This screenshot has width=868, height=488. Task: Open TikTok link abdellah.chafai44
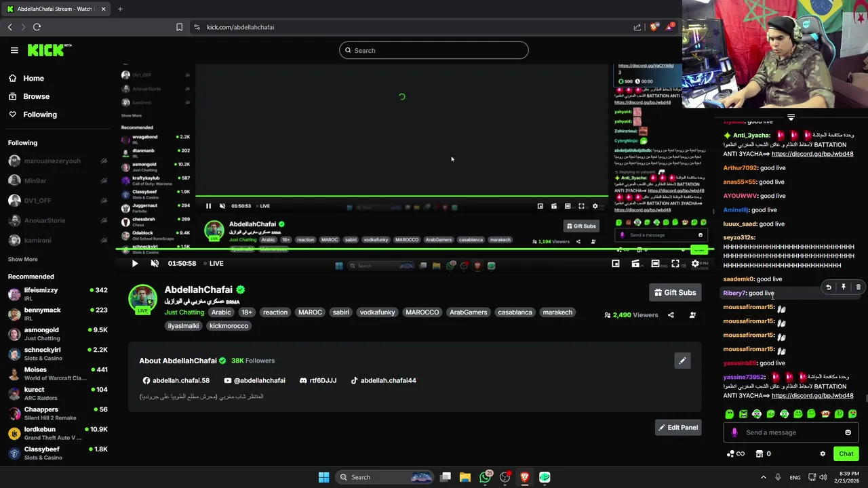coord(383,381)
